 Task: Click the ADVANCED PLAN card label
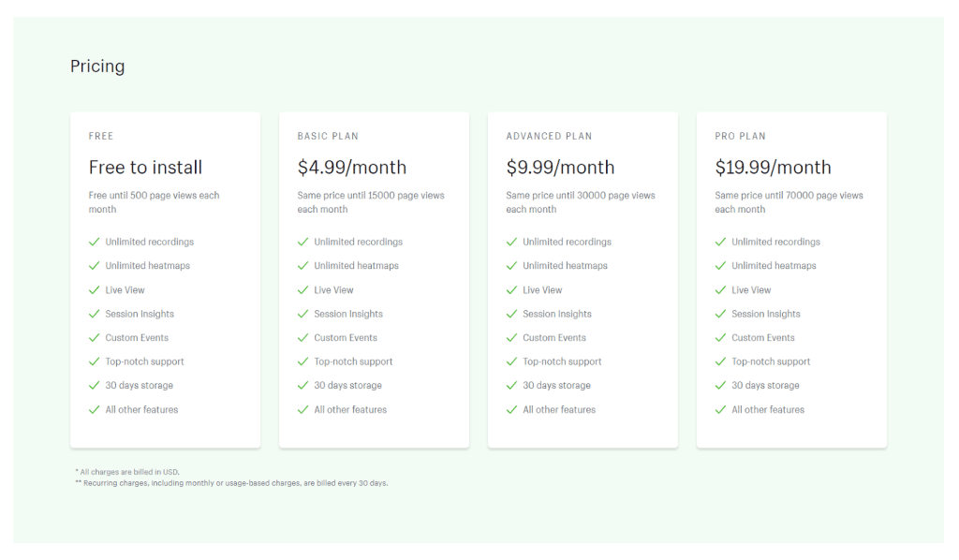click(x=549, y=137)
